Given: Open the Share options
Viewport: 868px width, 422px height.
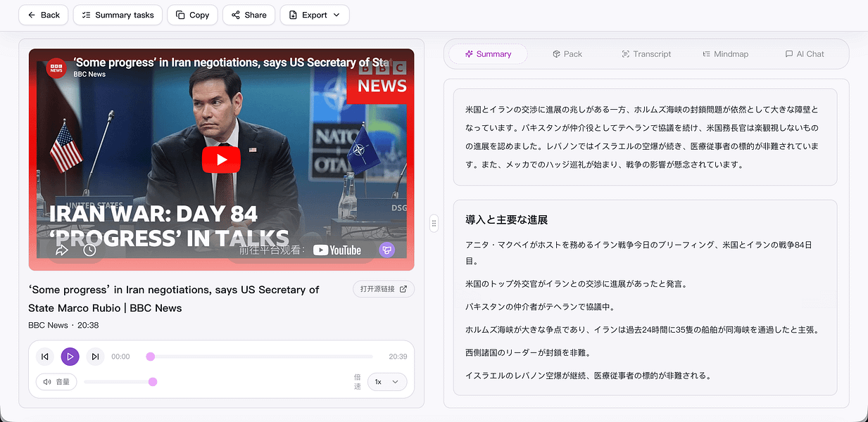Looking at the screenshot, I should click(x=249, y=15).
